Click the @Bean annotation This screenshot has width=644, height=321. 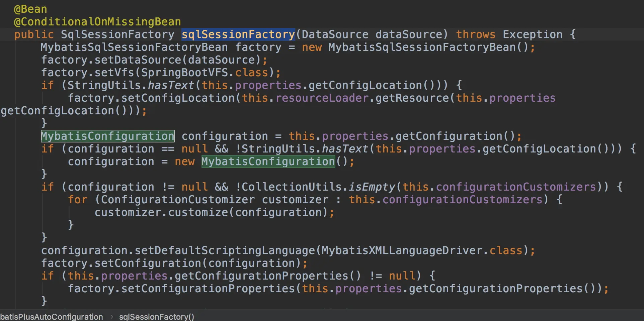coord(30,9)
